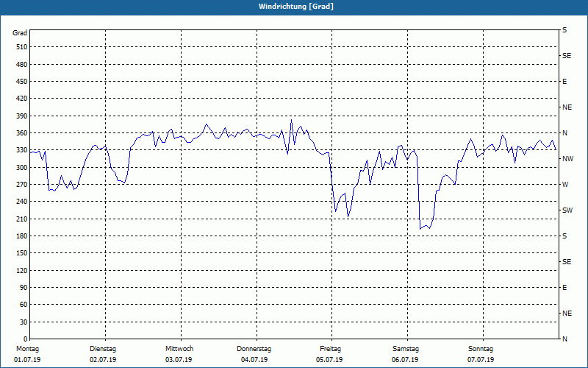Click the 'SW' compass direction label
The width and height of the screenshot is (588, 368).
pyautogui.click(x=567, y=210)
